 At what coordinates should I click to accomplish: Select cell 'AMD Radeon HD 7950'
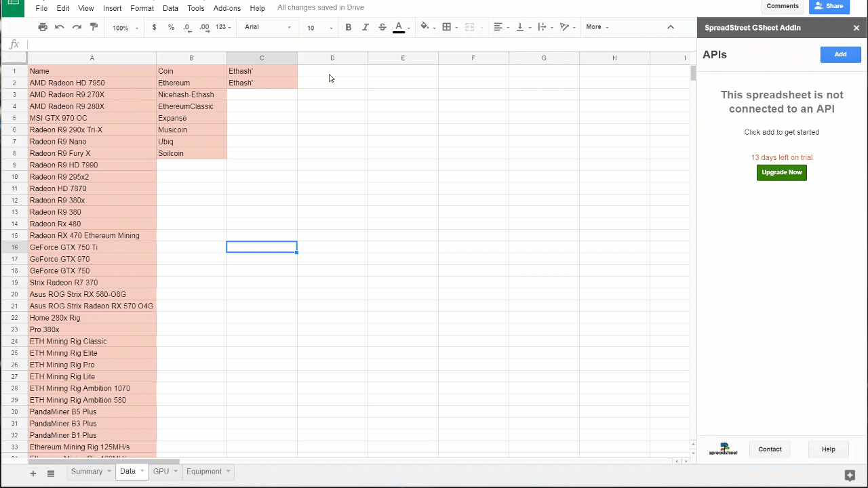(x=92, y=83)
